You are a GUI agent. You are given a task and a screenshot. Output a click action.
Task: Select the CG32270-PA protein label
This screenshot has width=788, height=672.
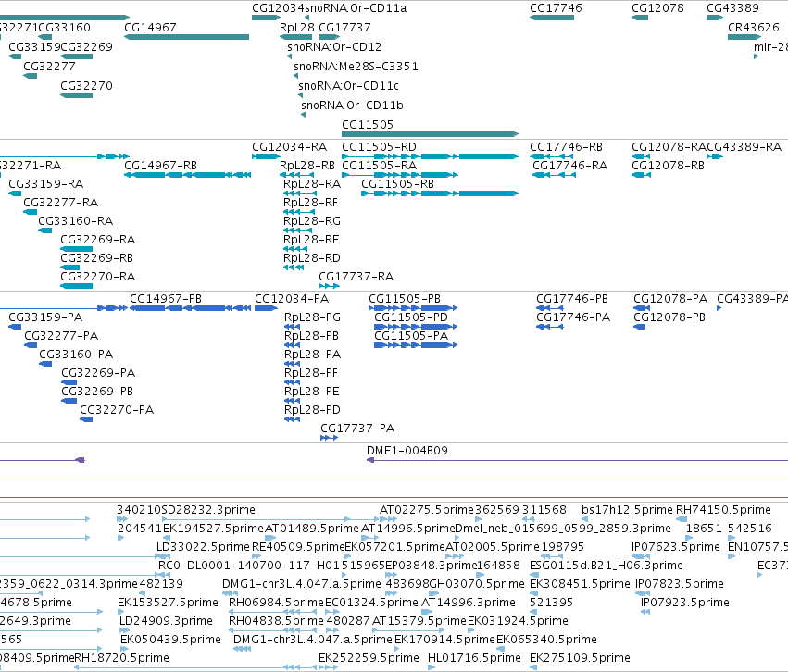click(x=117, y=410)
